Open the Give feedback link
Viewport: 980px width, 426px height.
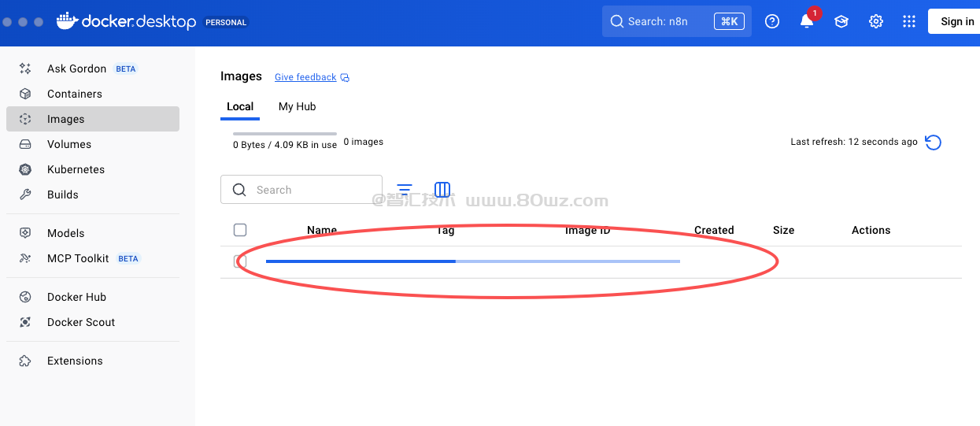click(x=305, y=77)
